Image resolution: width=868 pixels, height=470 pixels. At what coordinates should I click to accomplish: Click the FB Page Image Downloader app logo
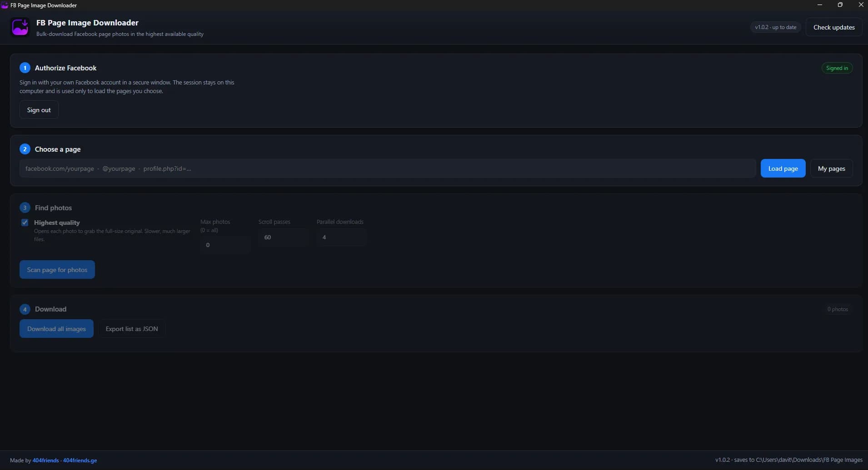tap(20, 27)
